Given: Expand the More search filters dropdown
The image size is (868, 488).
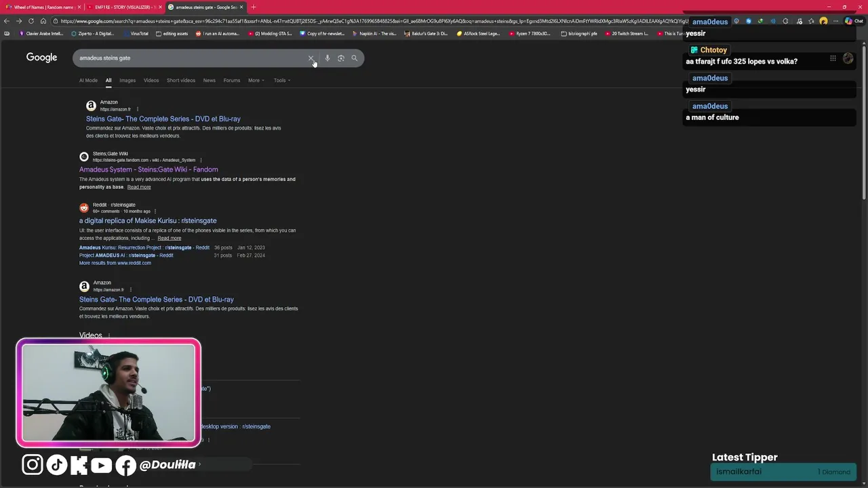Looking at the screenshot, I should tap(256, 81).
